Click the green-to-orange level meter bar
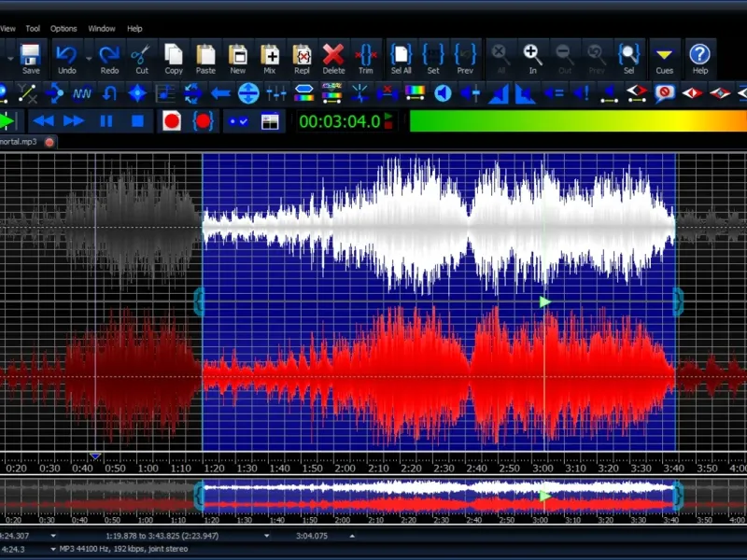Image resolution: width=747 pixels, height=560 pixels. (x=577, y=120)
